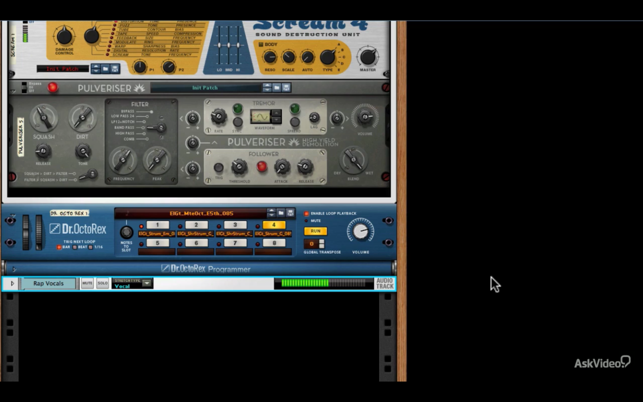Step through Scream 4 patches with arrow buttons
The height and width of the screenshot is (402, 643).
[96, 69]
